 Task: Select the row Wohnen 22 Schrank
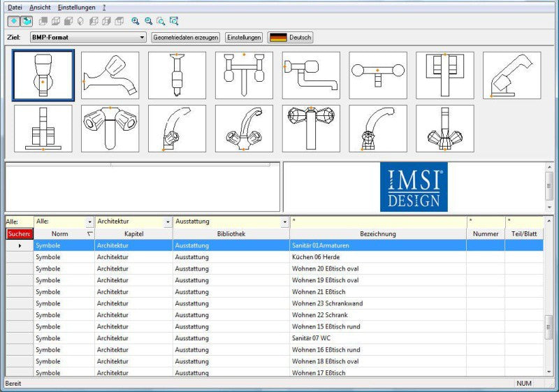pyautogui.click(x=289, y=315)
